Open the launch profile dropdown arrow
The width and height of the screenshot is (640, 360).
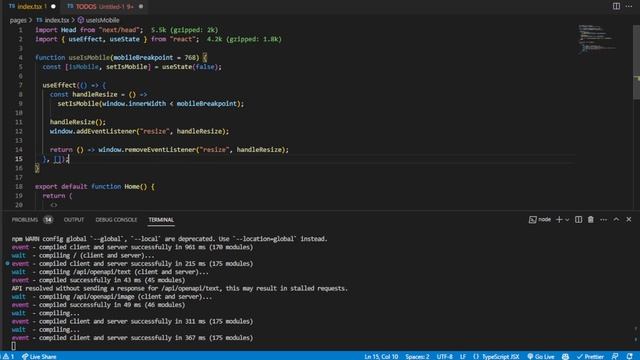point(567,220)
